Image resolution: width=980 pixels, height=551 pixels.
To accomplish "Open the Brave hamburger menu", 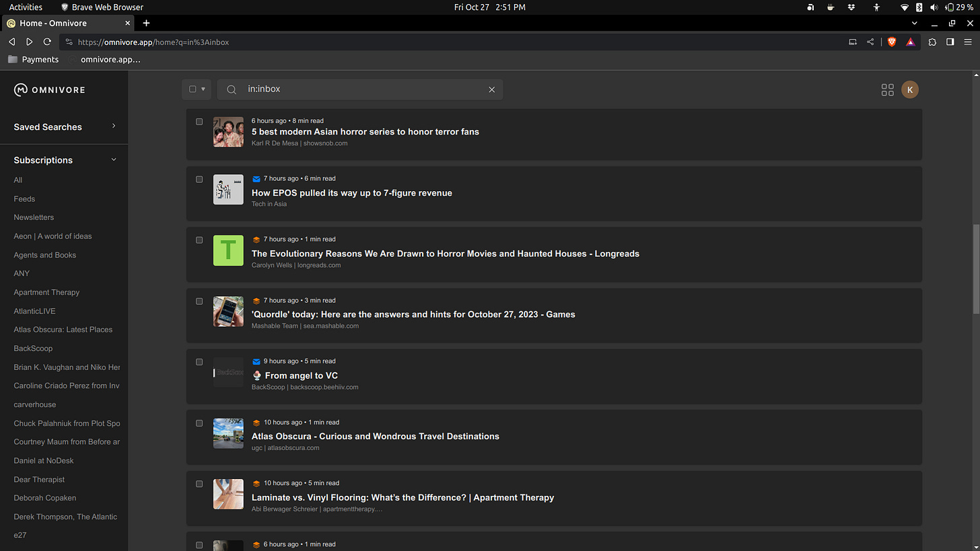I will 968,42.
